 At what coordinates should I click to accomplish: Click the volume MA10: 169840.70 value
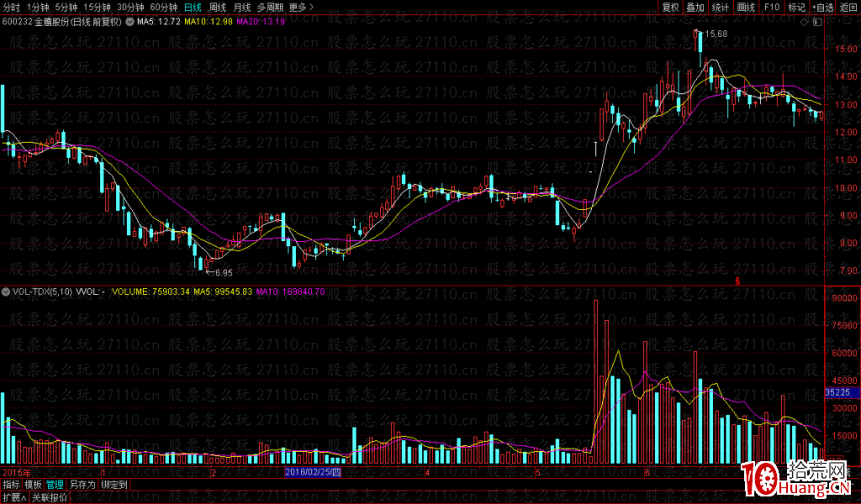tap(290, 291)
